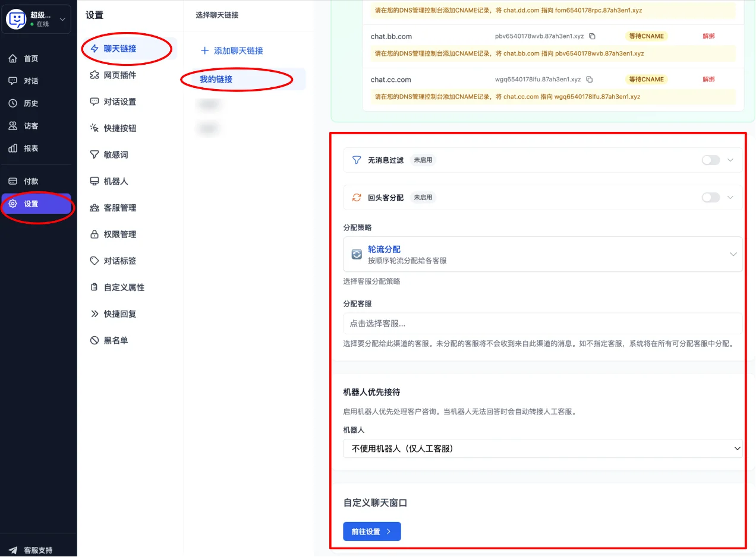Enable the 无消息过滤 filter switch
The height and width of the screenshot is (557, 756).
tap(710, 160)
